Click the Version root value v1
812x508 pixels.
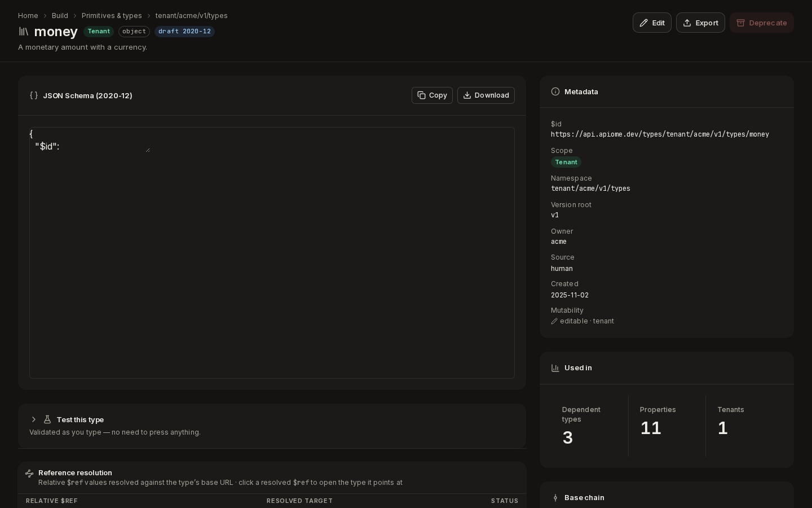(x=555, y=215)
